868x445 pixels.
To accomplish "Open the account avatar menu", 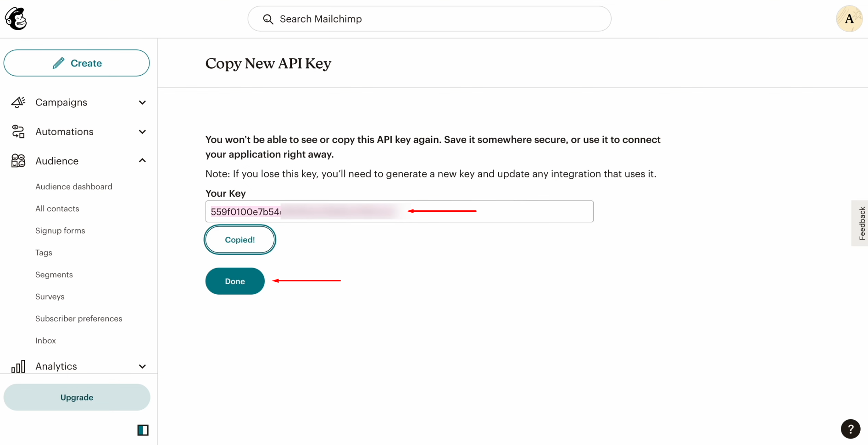I will coord(849,19).
